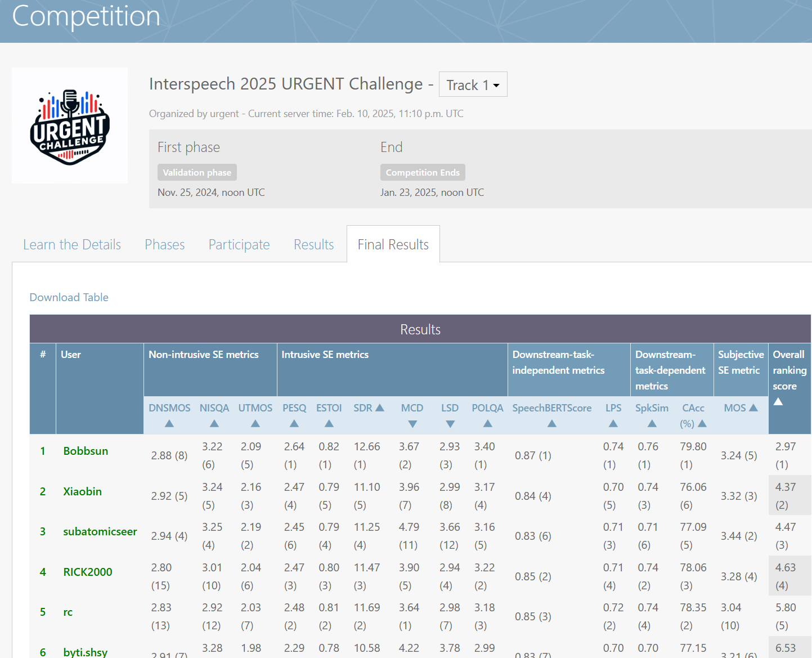Switch to the Phases tab
812x658 pixels.
(165, 244)
